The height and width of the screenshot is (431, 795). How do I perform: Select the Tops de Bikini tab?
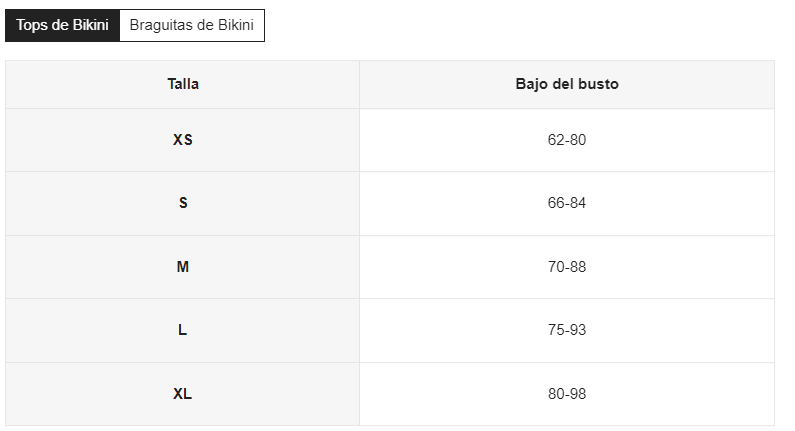[x=62, y=25]
